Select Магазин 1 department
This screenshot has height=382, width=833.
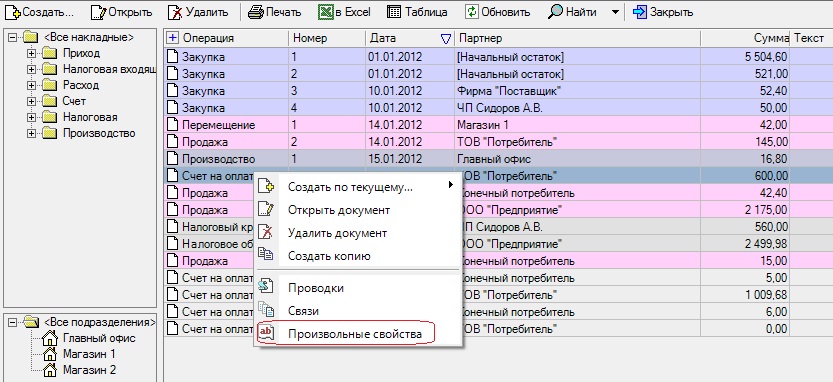(x=89, y=354)
